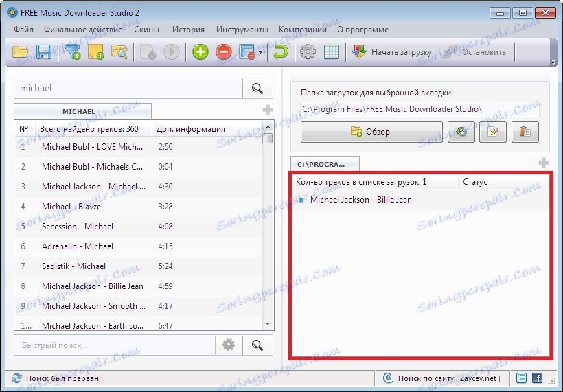Click the Остановить stop button
The height and width of the screenshot is (392, 563).
(474, 52)
